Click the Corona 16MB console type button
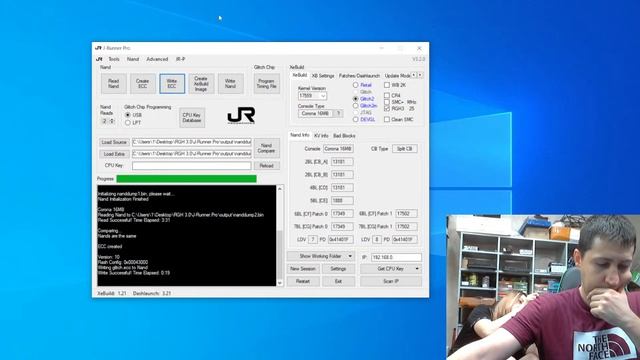 [x=316, y=113]
